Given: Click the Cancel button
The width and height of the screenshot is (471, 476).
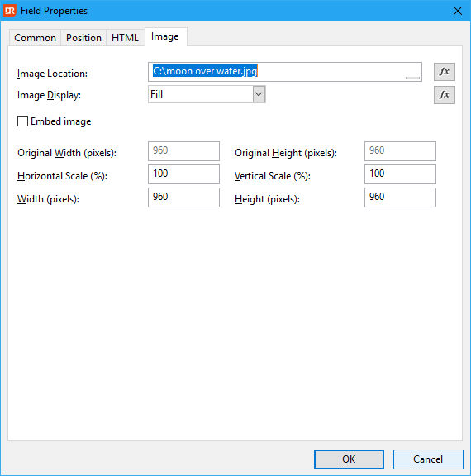Looking at the screenshot, I should pyautogui.click(x=428, y=459).
